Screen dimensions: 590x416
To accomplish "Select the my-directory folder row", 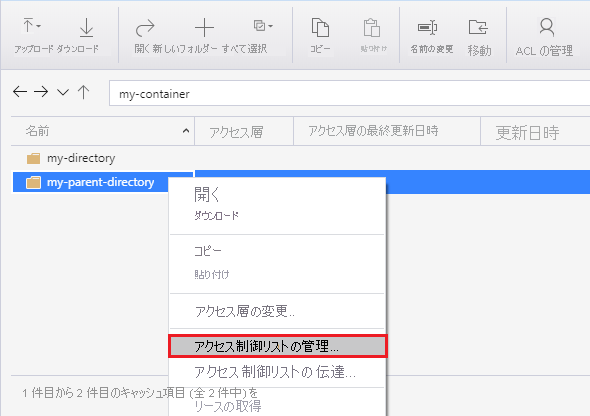I will [x=301, y=158].
